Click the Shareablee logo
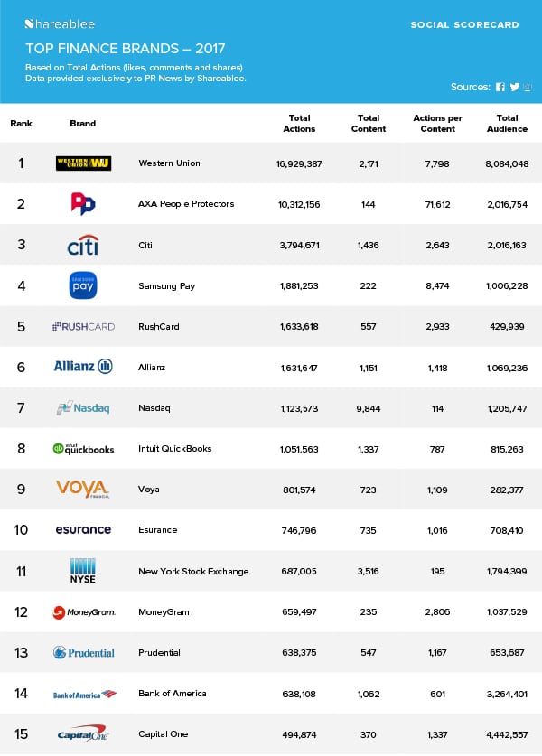542x756 pixels. [60, 24]
